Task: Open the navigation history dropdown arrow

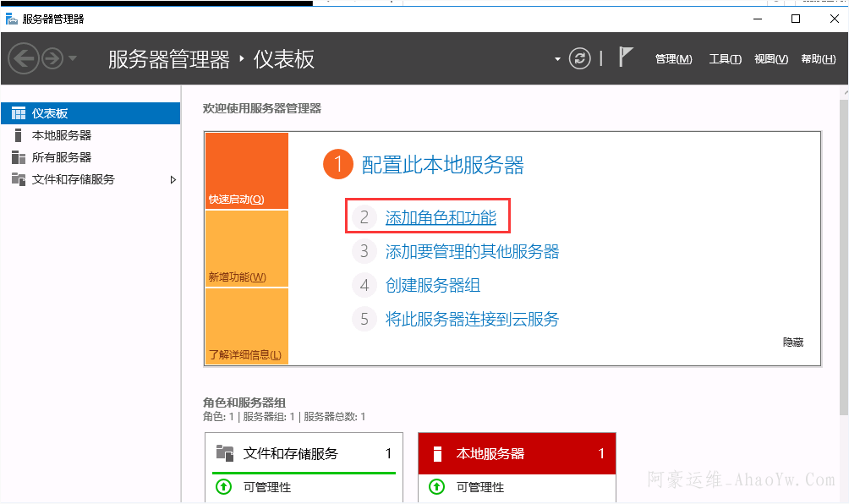Action: tap(73, 59)
